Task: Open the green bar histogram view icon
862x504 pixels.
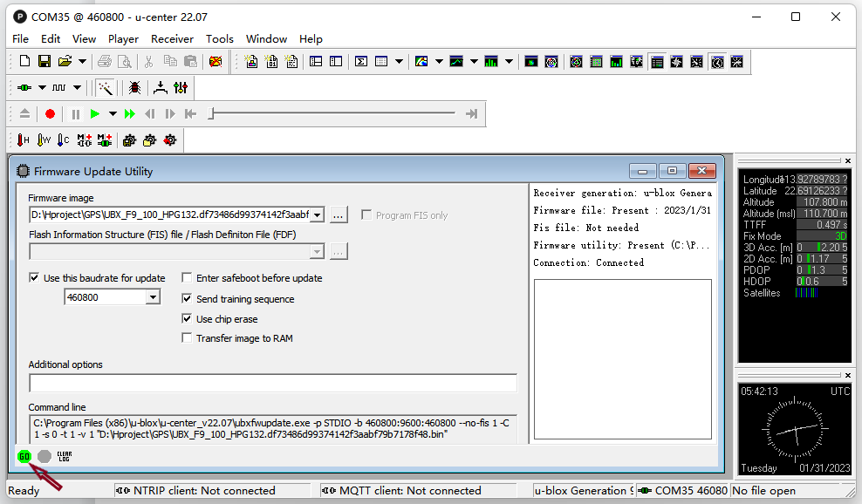Action: click(491, 62)
